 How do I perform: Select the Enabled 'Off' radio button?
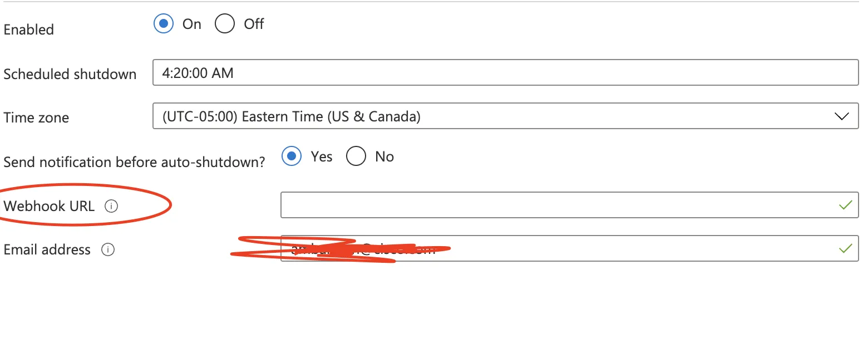(225, 24)
